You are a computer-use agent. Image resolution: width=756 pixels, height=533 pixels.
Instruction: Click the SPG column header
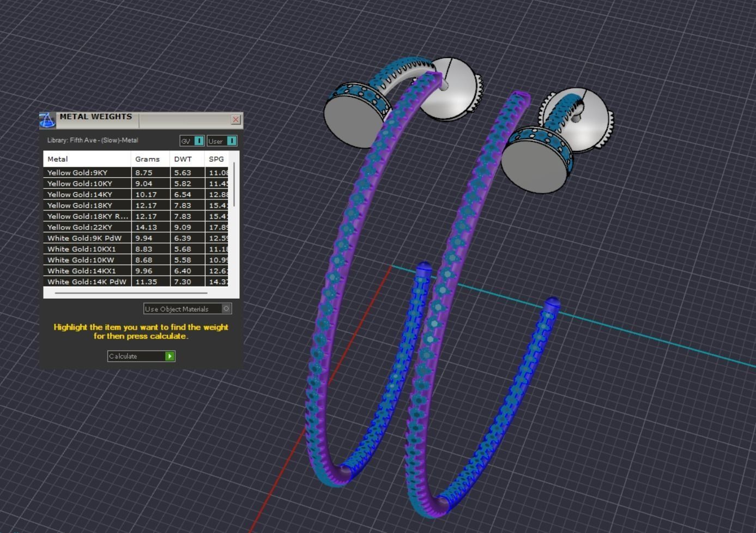click(216, 159)
